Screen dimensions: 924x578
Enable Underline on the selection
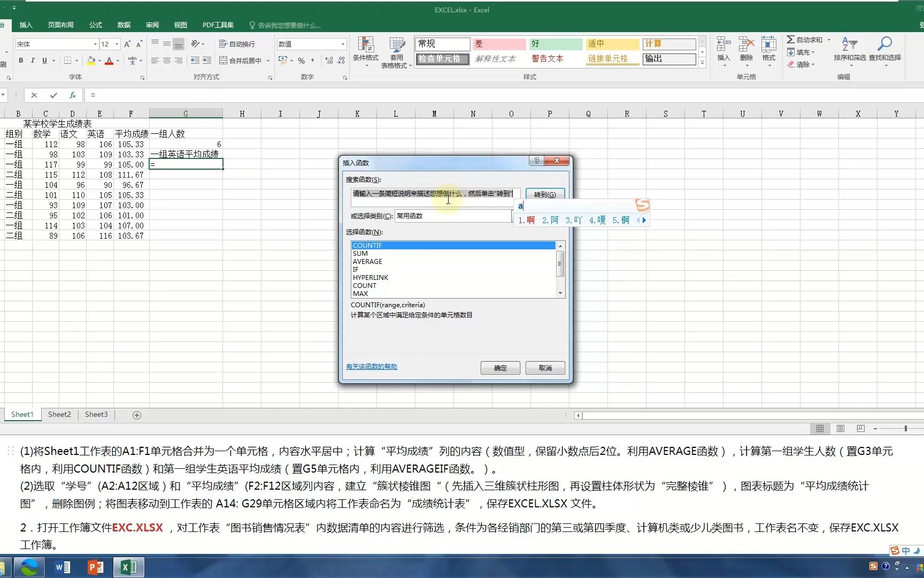[x=45, y=60]
